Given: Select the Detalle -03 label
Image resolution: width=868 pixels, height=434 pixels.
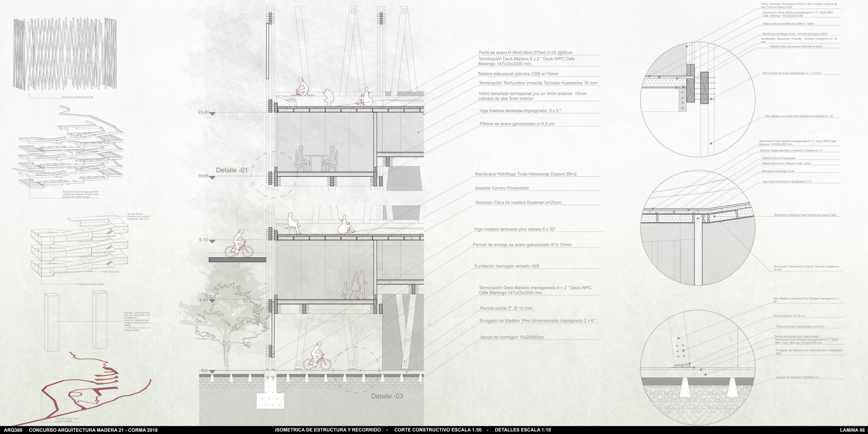Looking at the screenshot, I should [x=387, y=396].
